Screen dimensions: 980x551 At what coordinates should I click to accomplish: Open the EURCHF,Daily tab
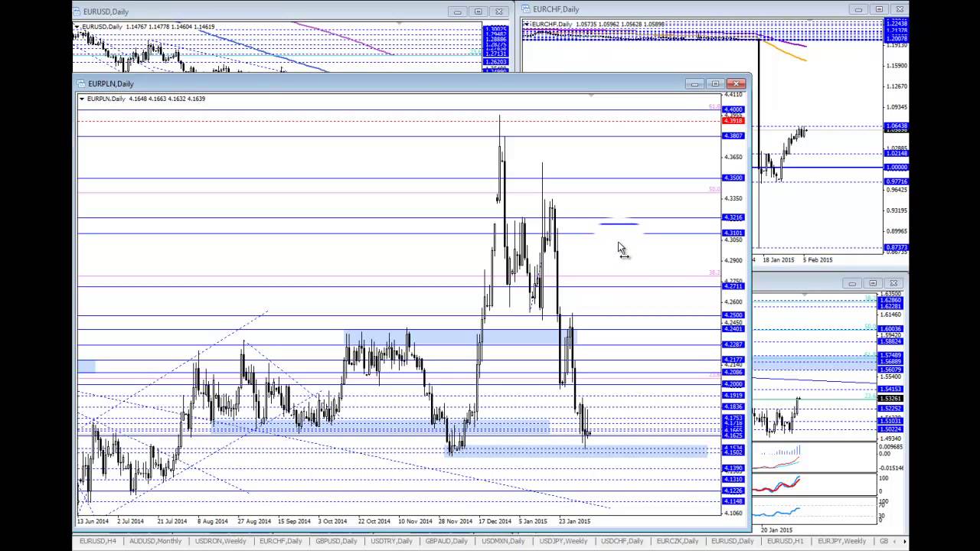coord(281,541)
